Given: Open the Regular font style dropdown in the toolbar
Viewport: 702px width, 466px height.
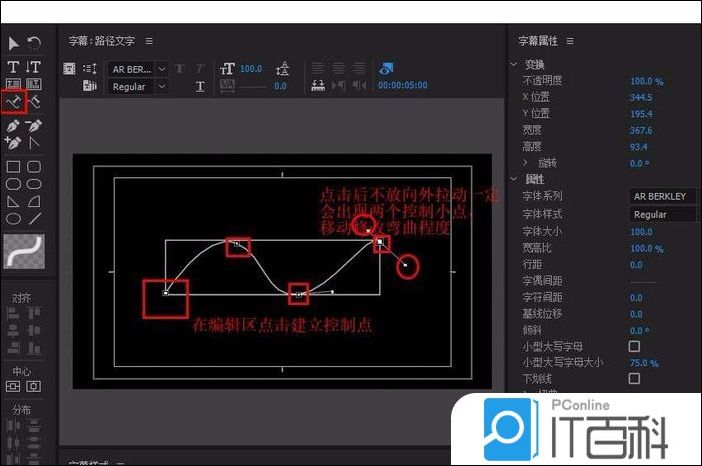Looking at the screenshot, I should [138, 86].
